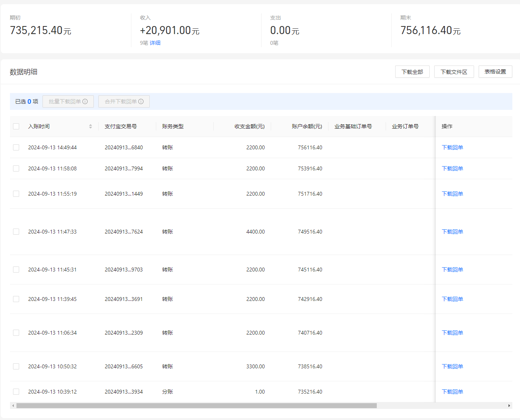520x420 pixels.
Task: Download receipt for transaction 20240913...7624
Action: pyautogui.click(x=452, y=232)
